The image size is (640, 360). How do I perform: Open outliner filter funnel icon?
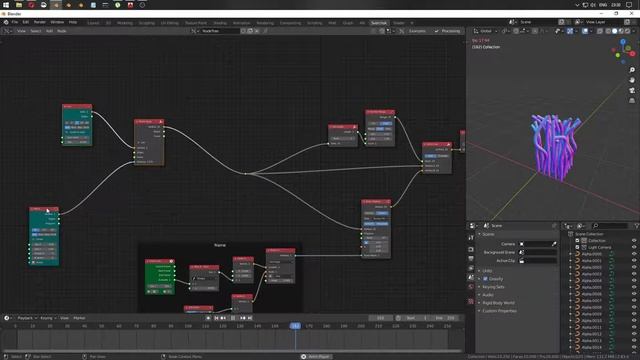636,226
